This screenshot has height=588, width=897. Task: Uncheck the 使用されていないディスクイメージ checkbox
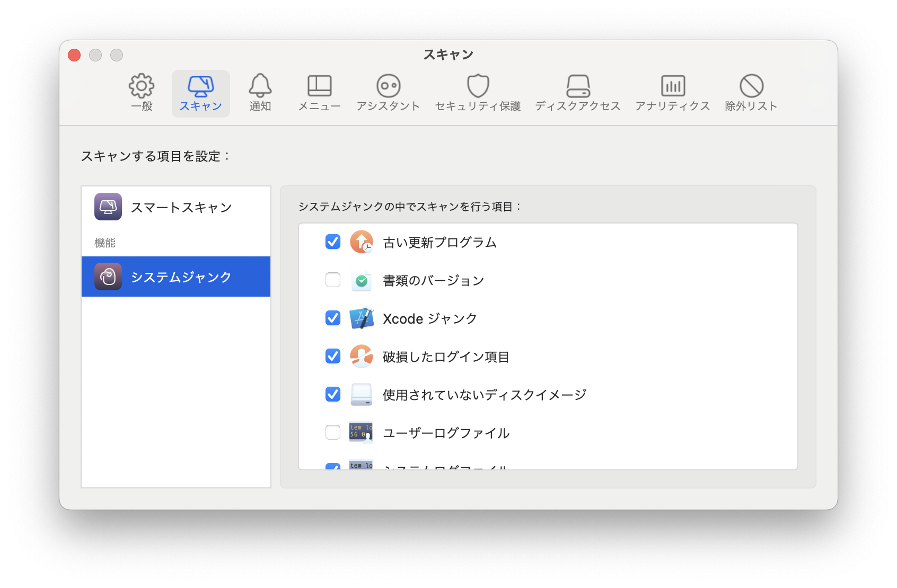[333, 395]
